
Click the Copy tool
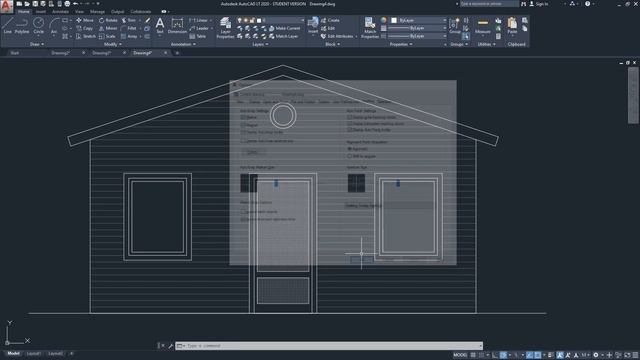tap(84, 28)
